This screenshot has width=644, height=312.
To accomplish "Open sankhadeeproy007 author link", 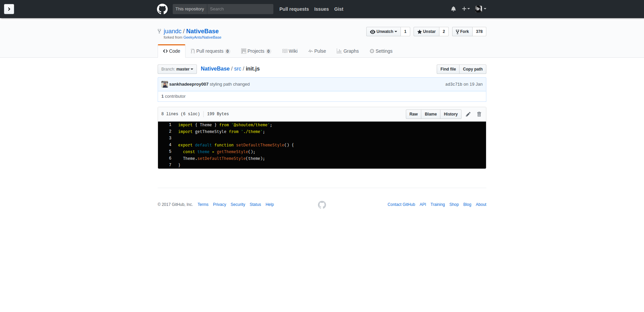I will 189,84.
